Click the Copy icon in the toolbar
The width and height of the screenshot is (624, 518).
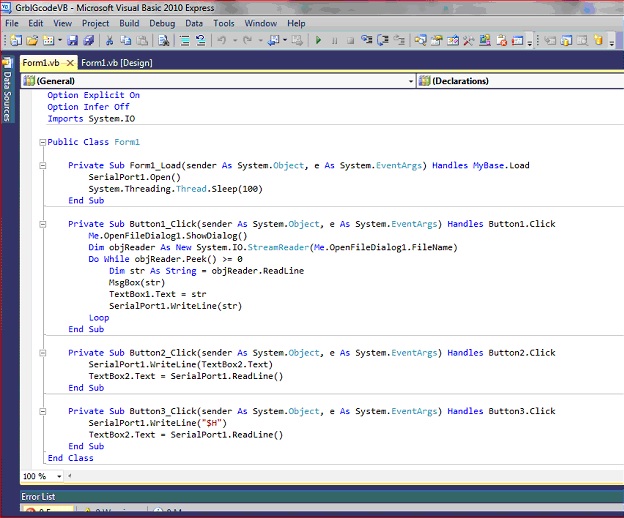click(126, 41)
